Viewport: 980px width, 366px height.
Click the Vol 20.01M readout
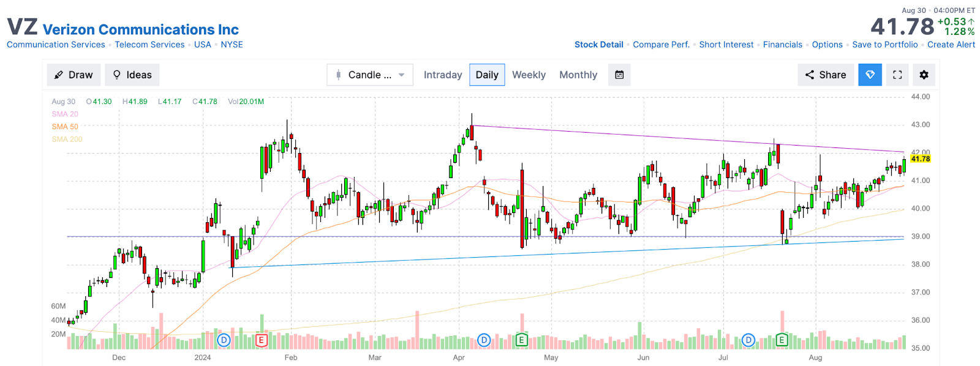point(246,102)
